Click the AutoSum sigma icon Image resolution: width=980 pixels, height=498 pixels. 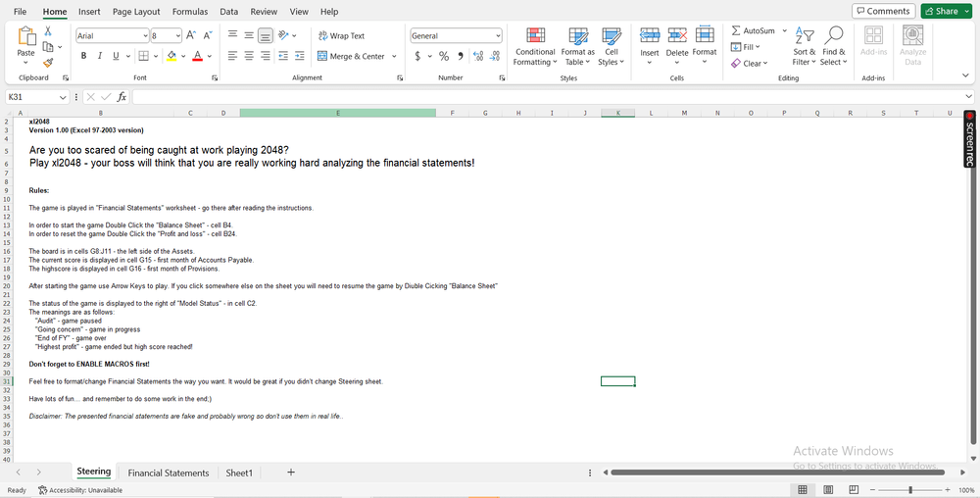click(737, 31)
